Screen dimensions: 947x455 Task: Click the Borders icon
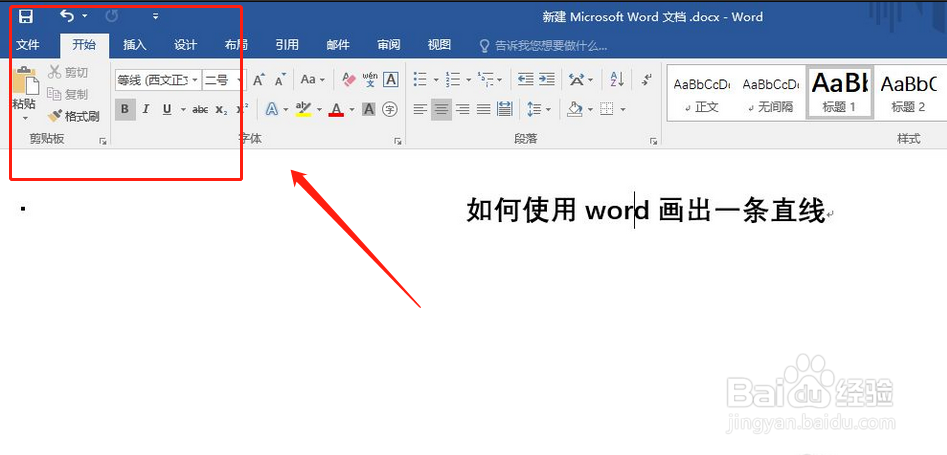pos(607,109)
